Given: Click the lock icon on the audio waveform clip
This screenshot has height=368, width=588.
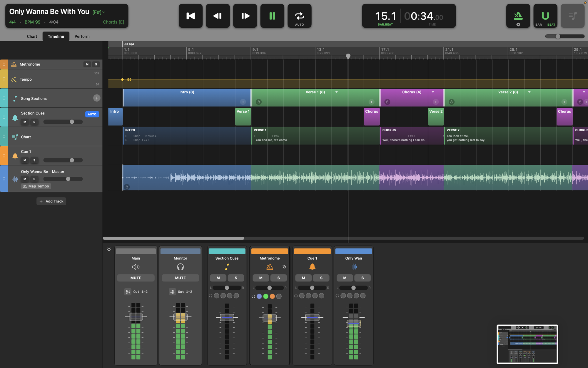Looking at the screenshot, I should click(127, 187).
